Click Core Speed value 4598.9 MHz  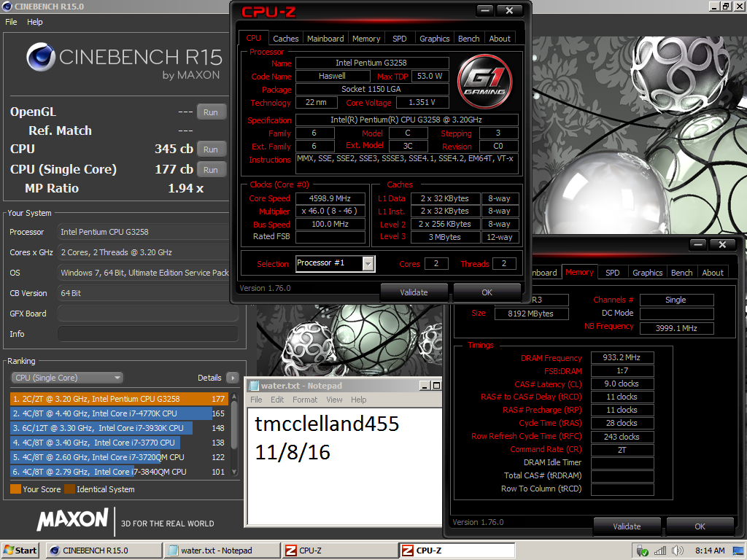coord(330,198)
